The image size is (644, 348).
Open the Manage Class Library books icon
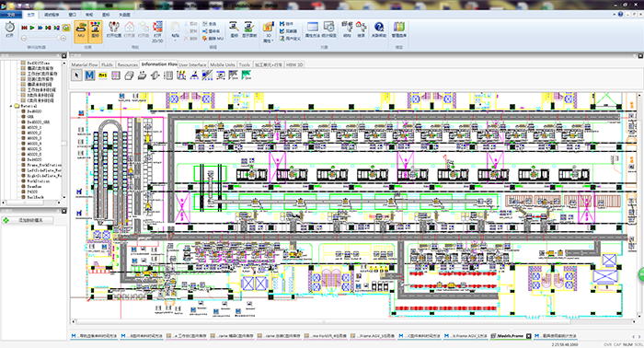coord(398,27)
